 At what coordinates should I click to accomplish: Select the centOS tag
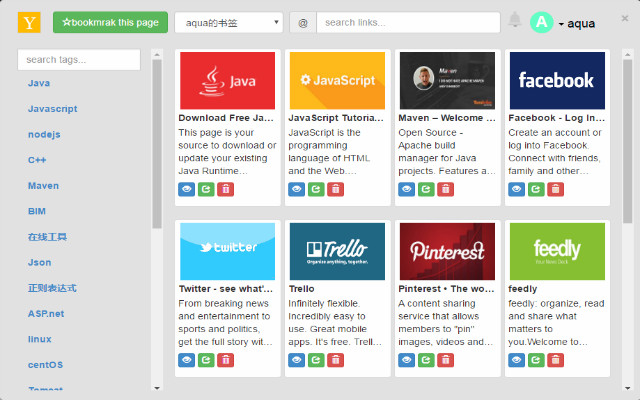(45, 365)
